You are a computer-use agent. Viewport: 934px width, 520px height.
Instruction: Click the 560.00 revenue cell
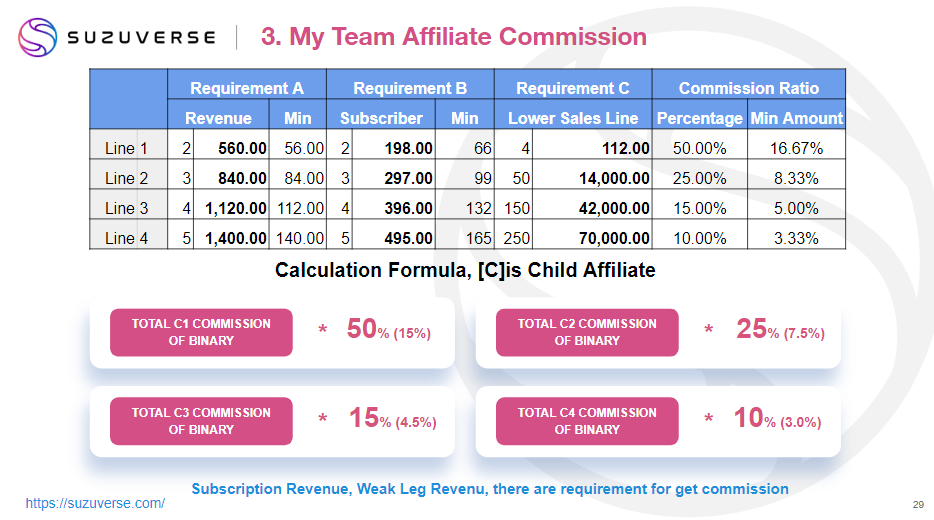[x=242, y=148]
